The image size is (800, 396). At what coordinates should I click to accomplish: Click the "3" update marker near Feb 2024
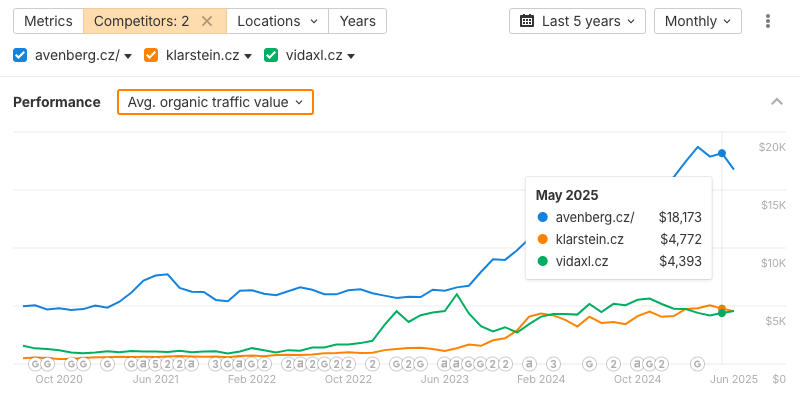pos(554,364)
